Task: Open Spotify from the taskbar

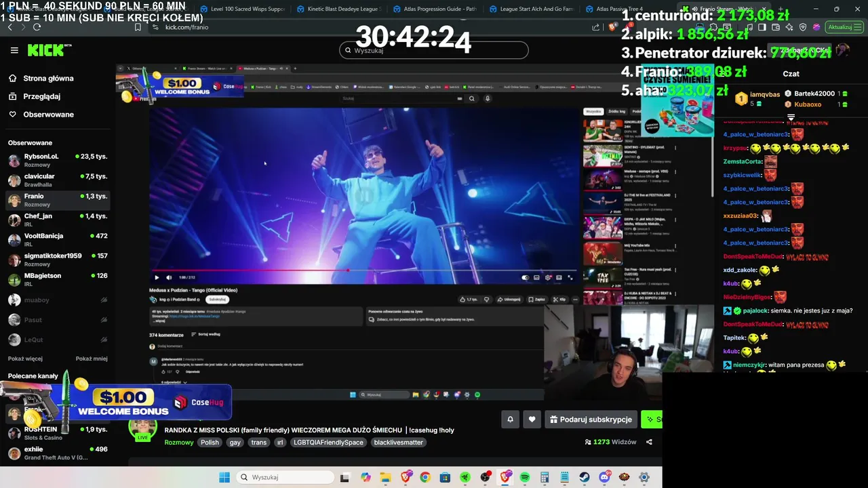Action: (525, 477)
